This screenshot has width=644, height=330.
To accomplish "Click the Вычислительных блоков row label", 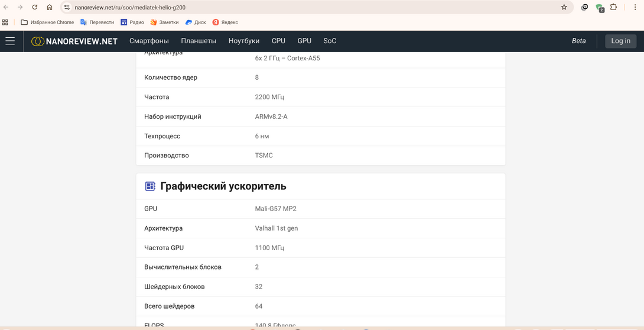I will coord(183,267).
